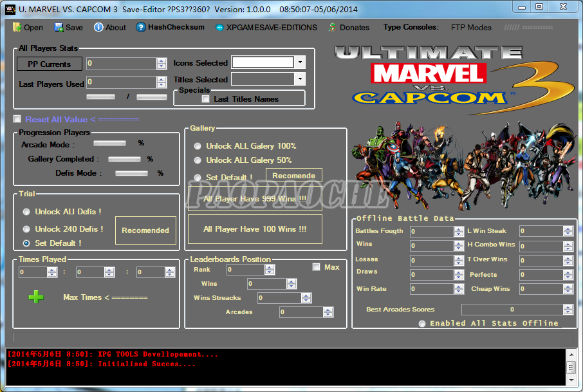Expand the Titles Selected dropdown
The height and width of the screenshot is (392, 583).
point(300,79)
